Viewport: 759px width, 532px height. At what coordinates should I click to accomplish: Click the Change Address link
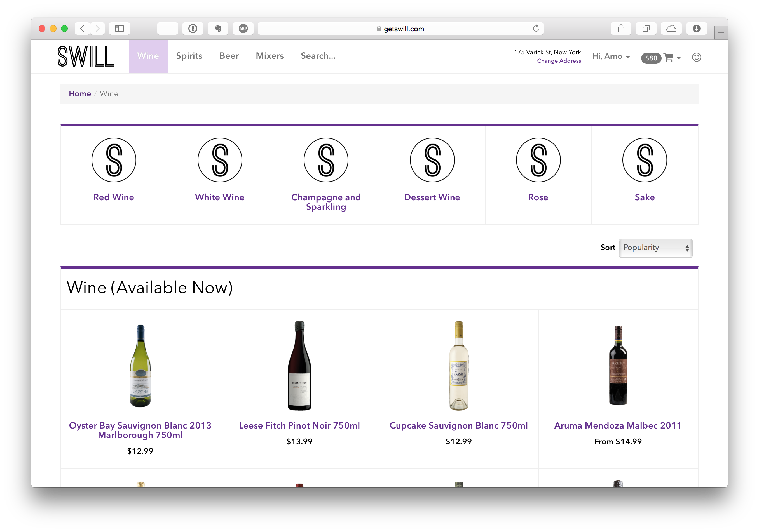coord(559,61)
